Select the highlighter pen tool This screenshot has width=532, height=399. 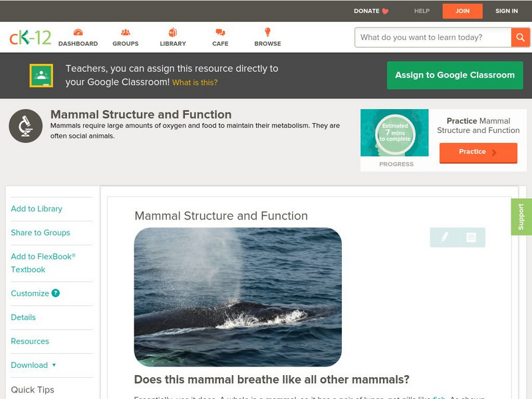point(444,237)
